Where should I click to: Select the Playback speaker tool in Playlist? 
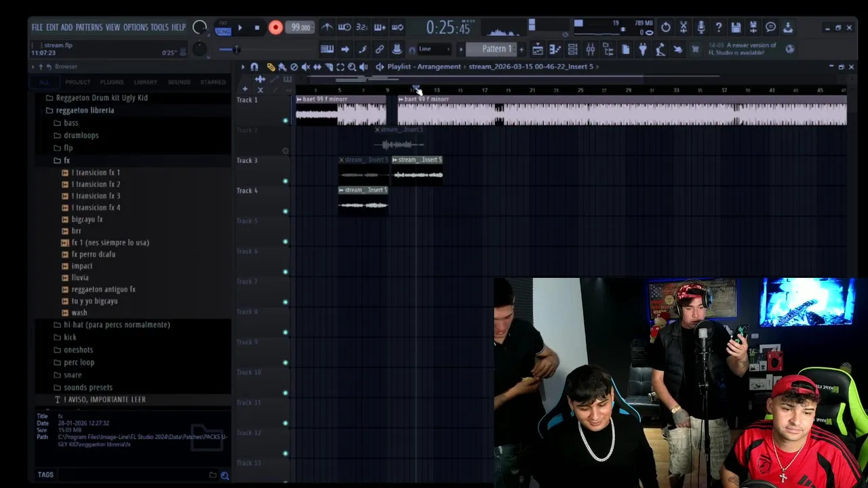pos(363,67)
